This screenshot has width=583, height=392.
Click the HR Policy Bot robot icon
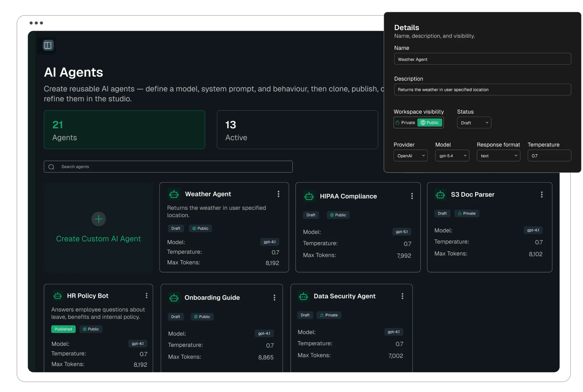[x=58, y=296]
